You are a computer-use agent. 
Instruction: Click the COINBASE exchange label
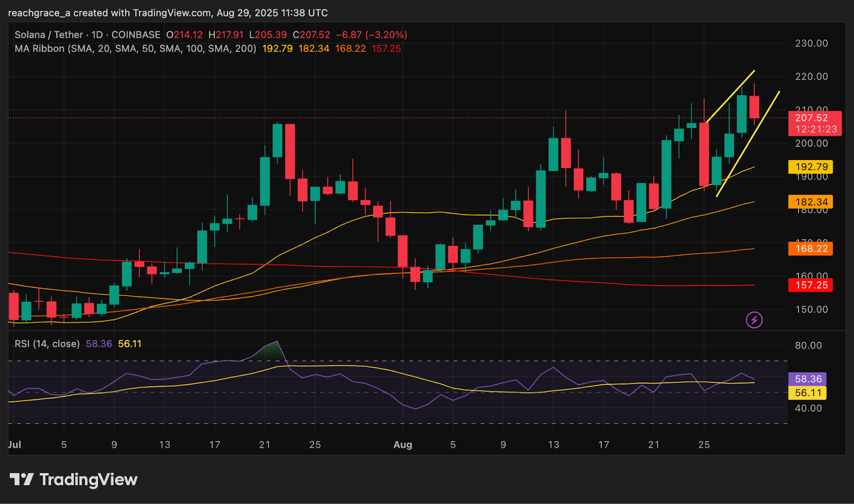point(135,35)
